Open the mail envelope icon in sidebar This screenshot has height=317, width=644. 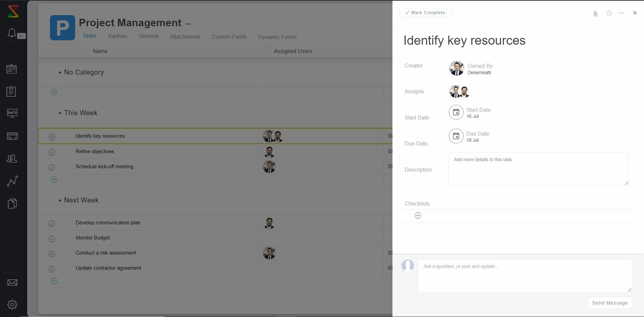click(x=12, y=283)
